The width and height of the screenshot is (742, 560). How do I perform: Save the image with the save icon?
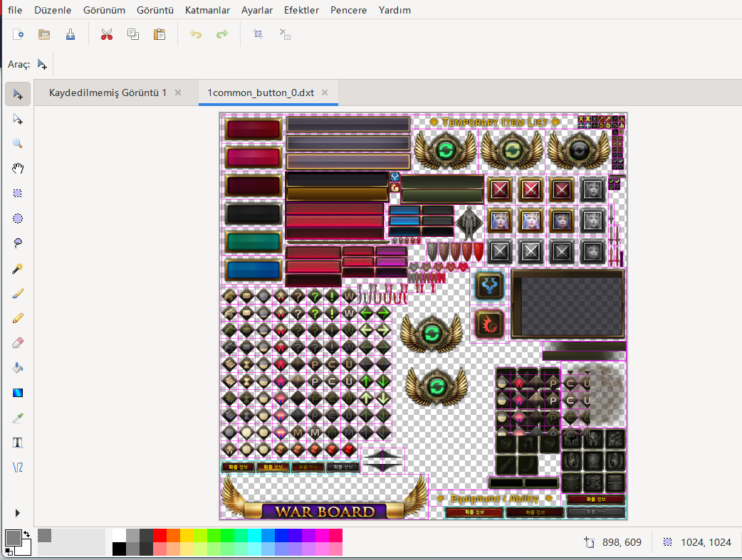tap(70, 34)
